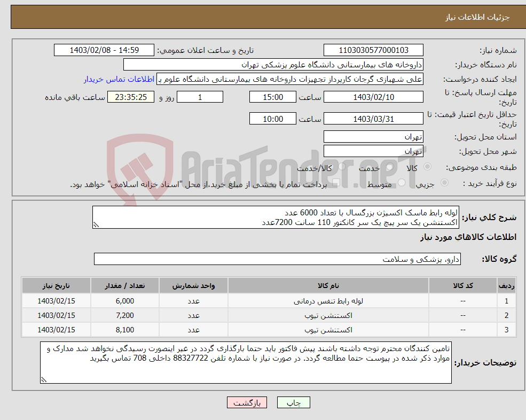Click row number 3 cell
The width and height of the screenshot is (526, 420).
pyautogui.click(x=506, y=330)
